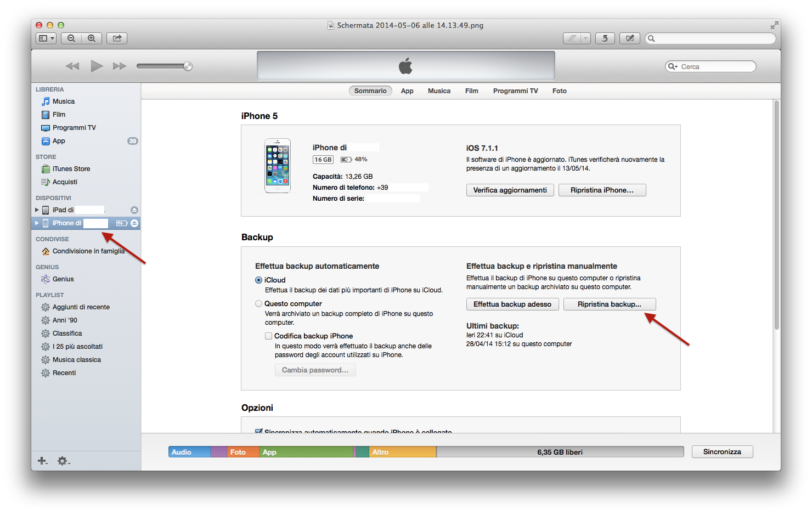
Task: Toggle Sincronizza automaticamente checkbox under Opzioni
Action: coord(258,431)
